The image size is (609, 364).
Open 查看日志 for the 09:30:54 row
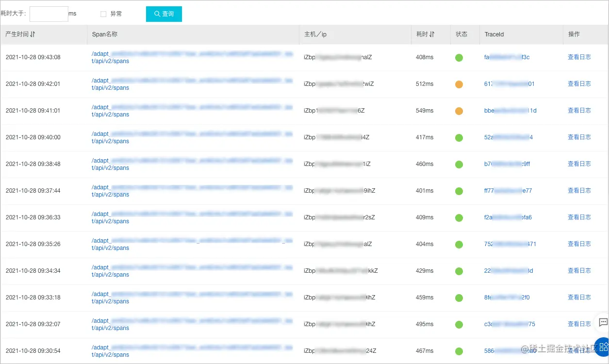(579, 351)
